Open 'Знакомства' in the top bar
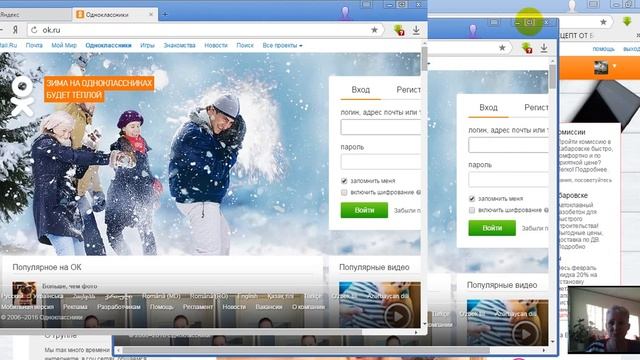Viewport: 640px width, 360px height. (x=179, y=45)
